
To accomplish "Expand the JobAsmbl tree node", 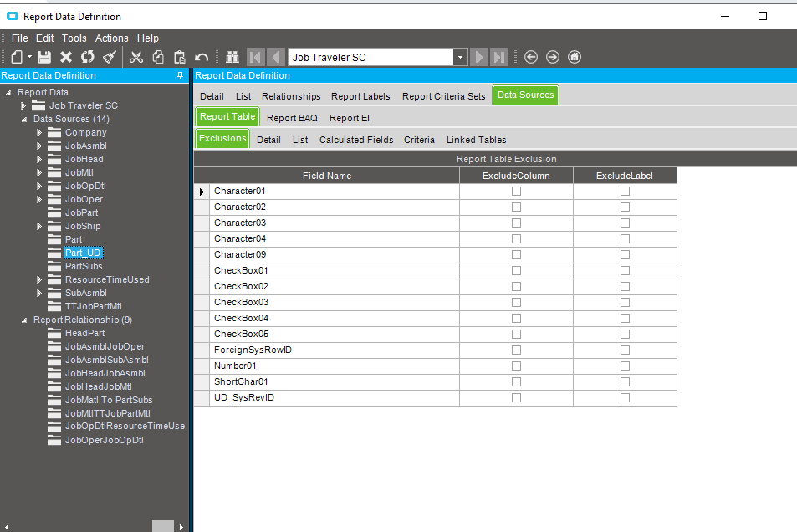I will pyautogui.click(x=39, y=146).
